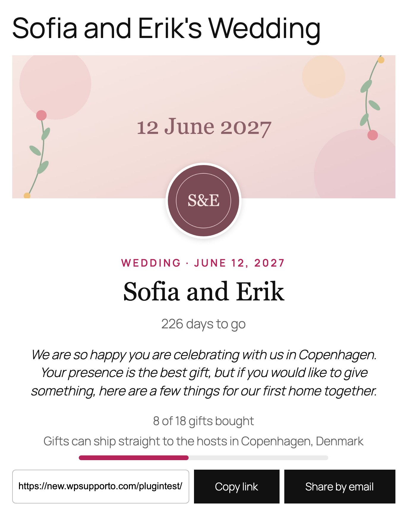
Task: Open Share by email
Action: (340, 487)
